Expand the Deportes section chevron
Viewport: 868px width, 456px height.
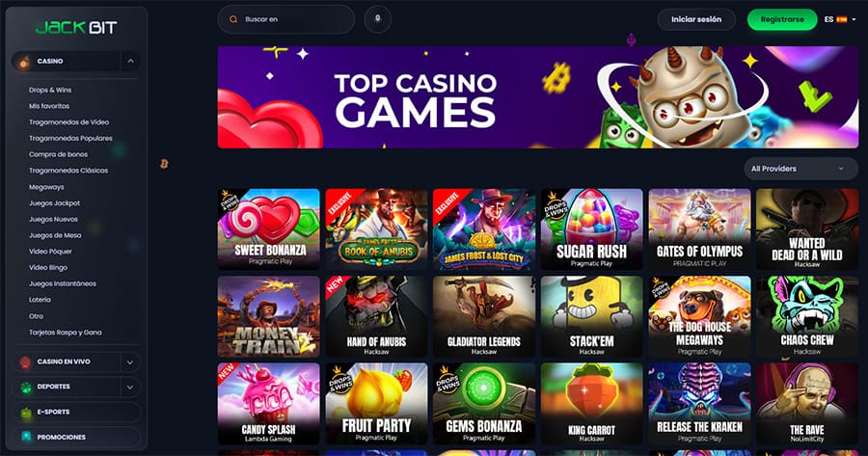(130, 388)
